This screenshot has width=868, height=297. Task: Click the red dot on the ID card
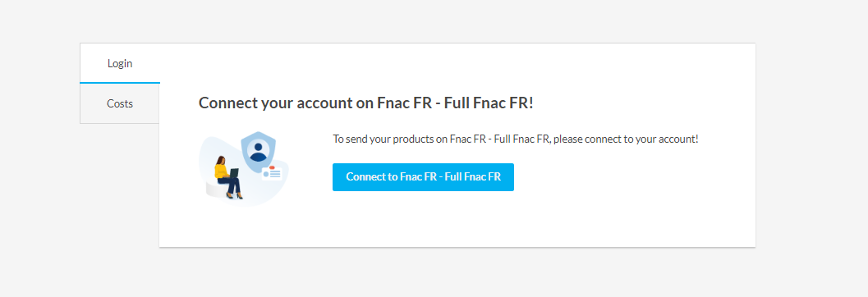[272, 167]
